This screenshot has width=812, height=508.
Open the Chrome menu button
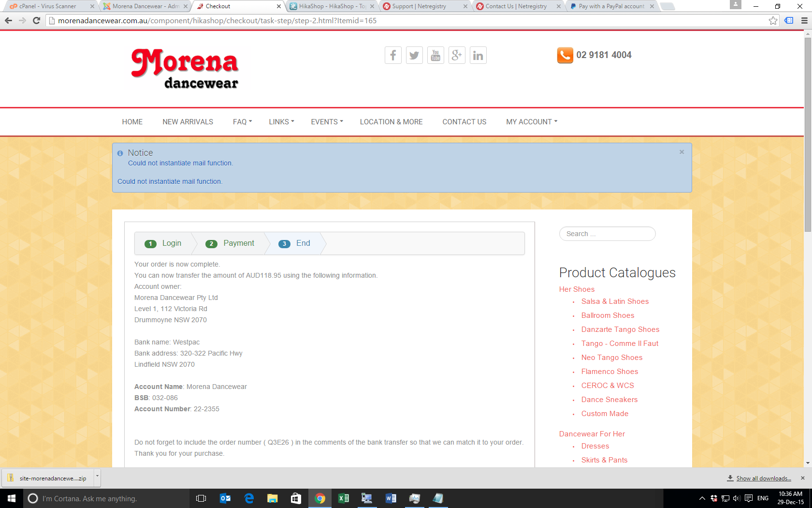pyautogui.click(x=804, y=20)
